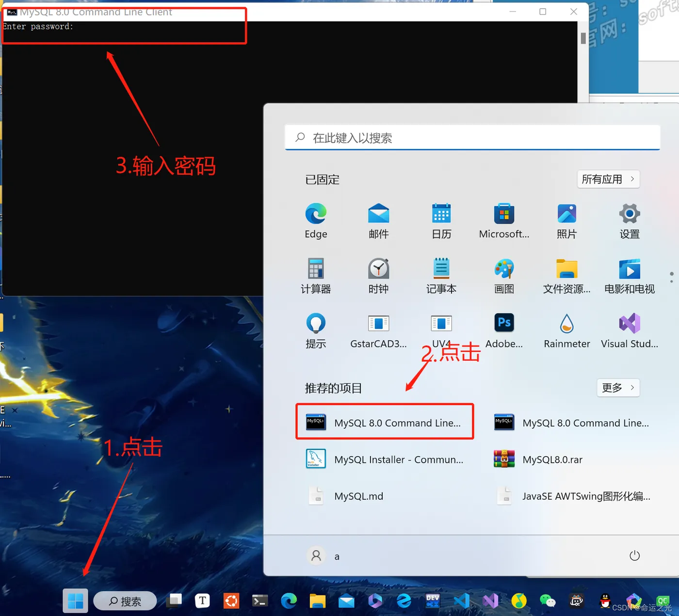Open the terminal taskbar icon

(260, 601)
